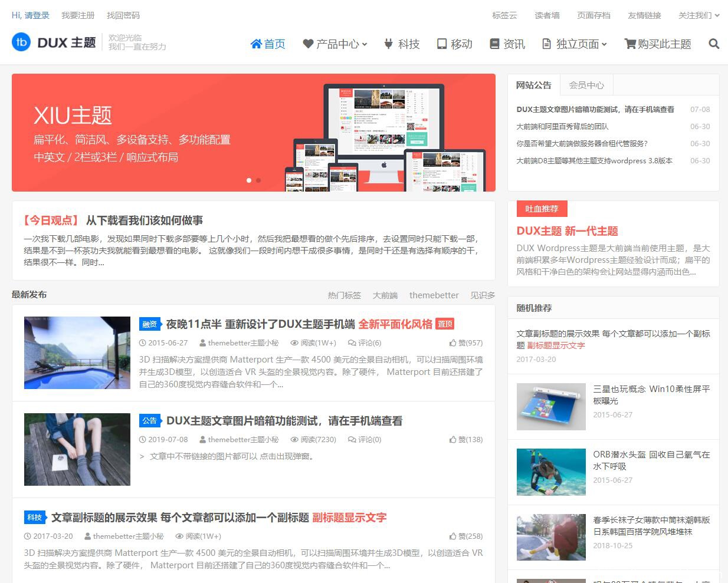Open the 页面存档 link
The width and height of the screenshot is (728, 583).
(x=593, y=15)
